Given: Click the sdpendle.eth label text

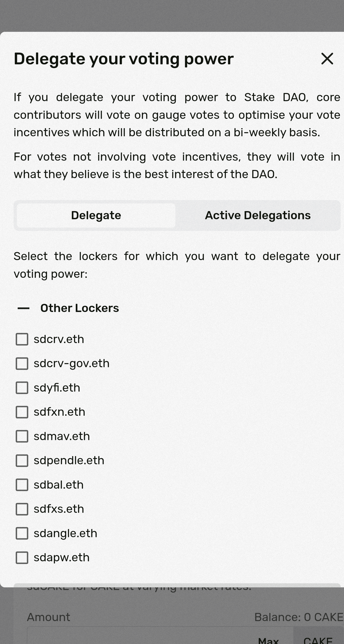Looking at the screenshot, I should click(x=69, y=460).
